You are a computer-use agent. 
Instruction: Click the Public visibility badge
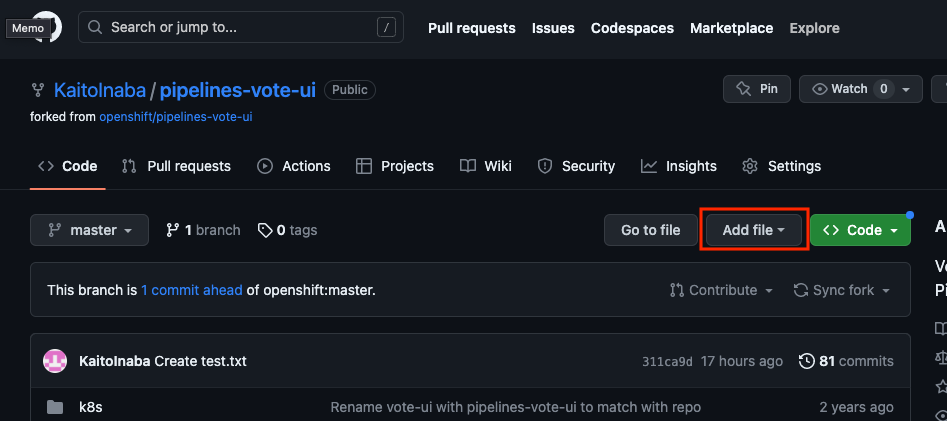click(x=350, y=90)
